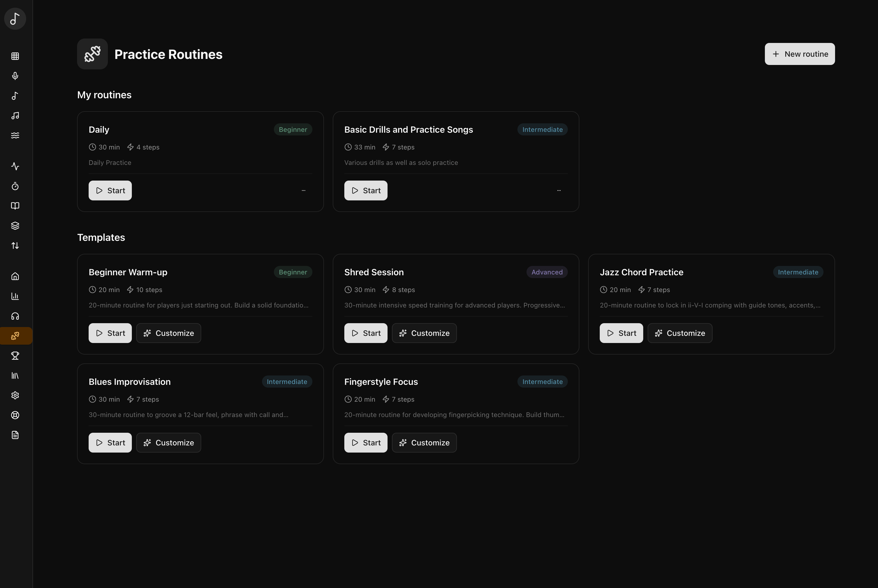The height and width of the screenshot is (588, 878).
Task: Click the bar chart sidebar icon
Action: (x=15, y=296)
